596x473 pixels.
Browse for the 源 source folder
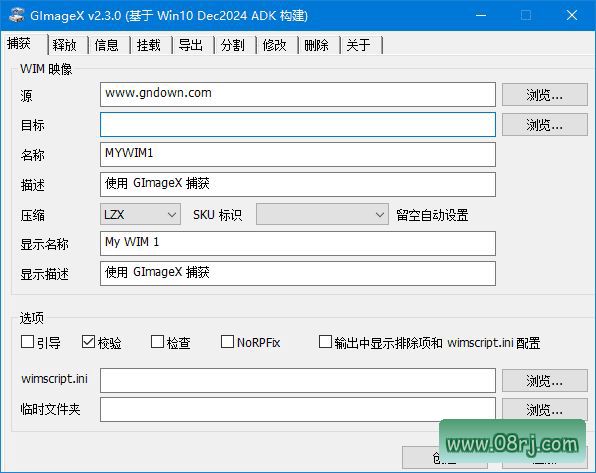pyautogui.click(x=545, y=95)
